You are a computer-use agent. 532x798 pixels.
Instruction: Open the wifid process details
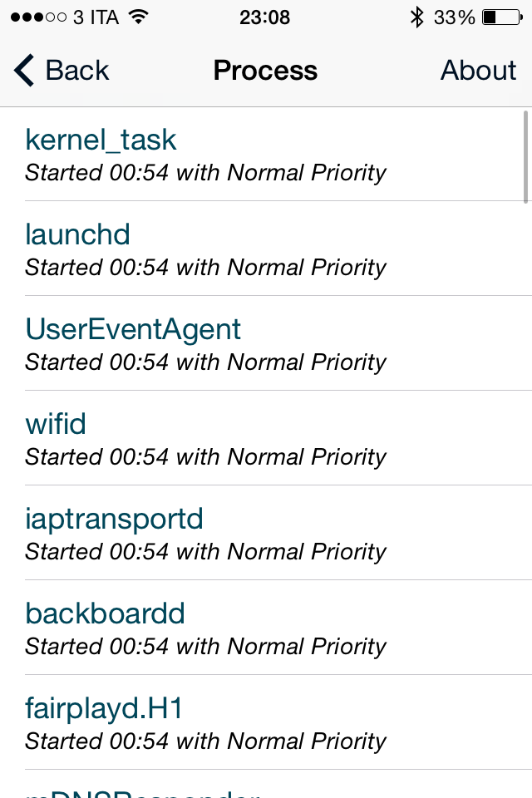[x=266, y=438]
